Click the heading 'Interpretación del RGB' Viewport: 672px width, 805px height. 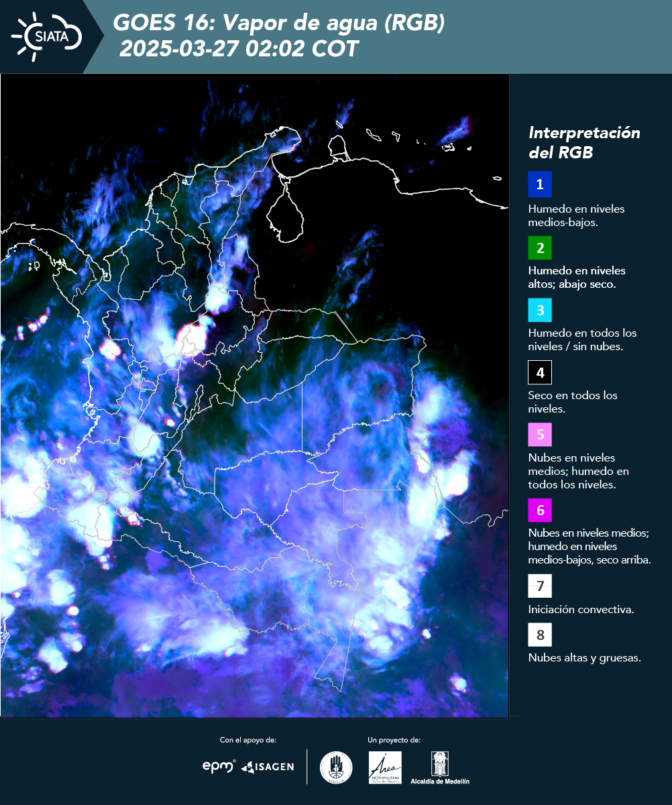click(x=584, y=142)
